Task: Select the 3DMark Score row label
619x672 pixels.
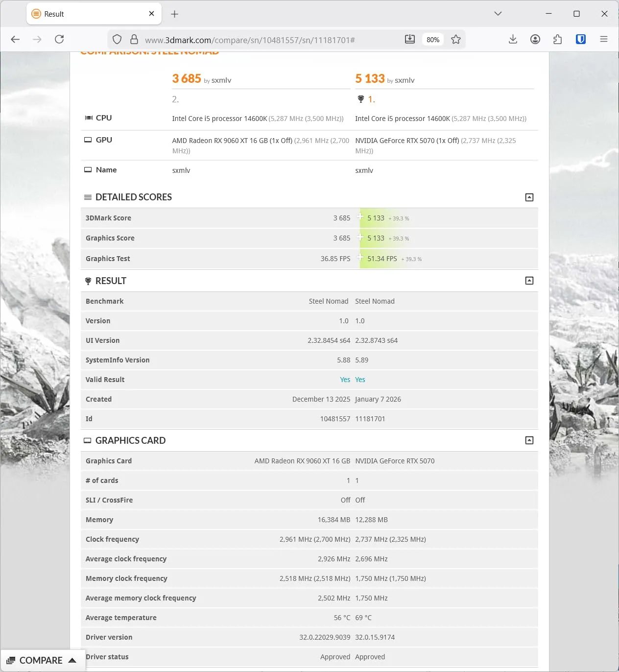Action: pyautogui.click(x=108, y=218)
